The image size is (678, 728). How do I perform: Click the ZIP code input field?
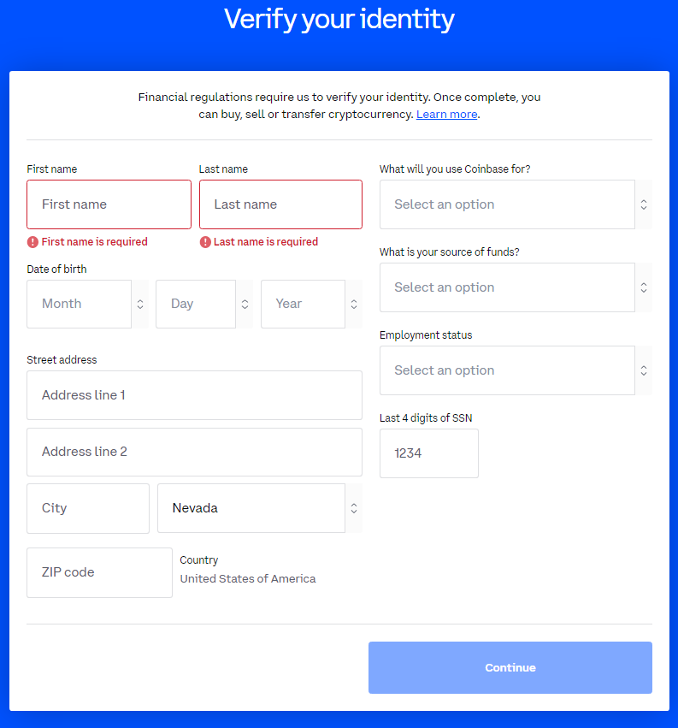tap(99, 573)
